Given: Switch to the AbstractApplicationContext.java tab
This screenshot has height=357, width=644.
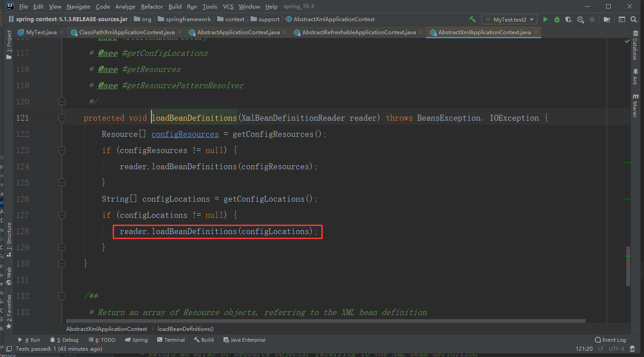Looking at the screenshot, I should point(238,32).
